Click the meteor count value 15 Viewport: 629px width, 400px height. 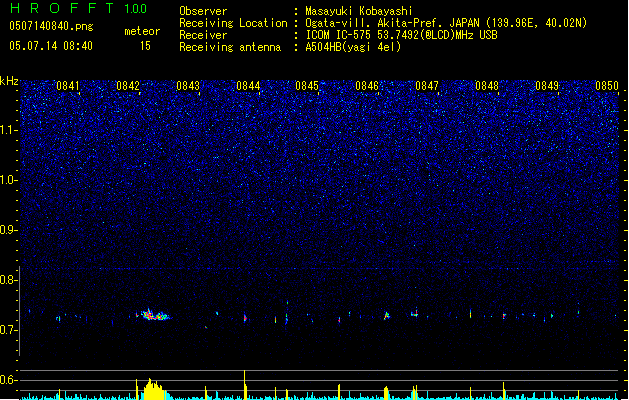[145, 46]
